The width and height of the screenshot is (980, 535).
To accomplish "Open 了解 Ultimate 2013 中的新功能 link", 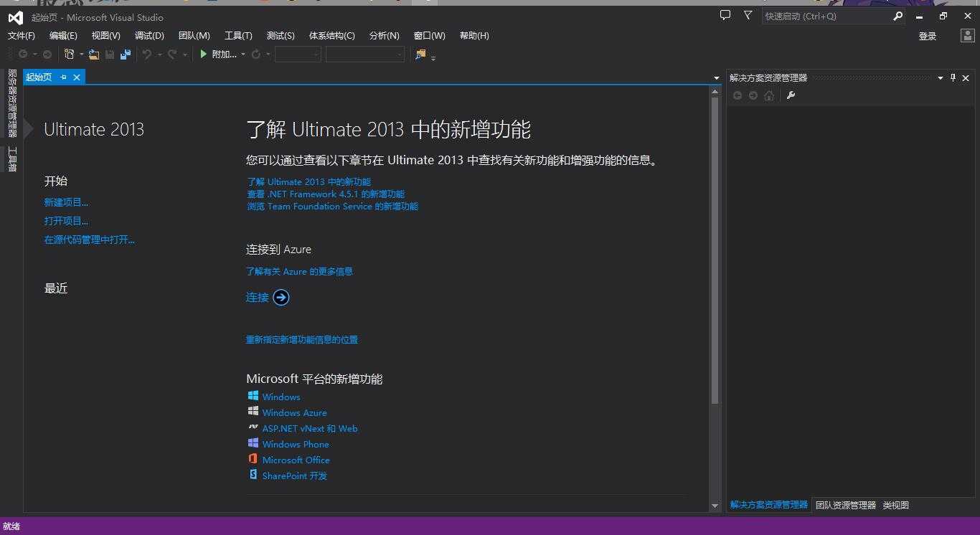I will [x=309, y=181].
